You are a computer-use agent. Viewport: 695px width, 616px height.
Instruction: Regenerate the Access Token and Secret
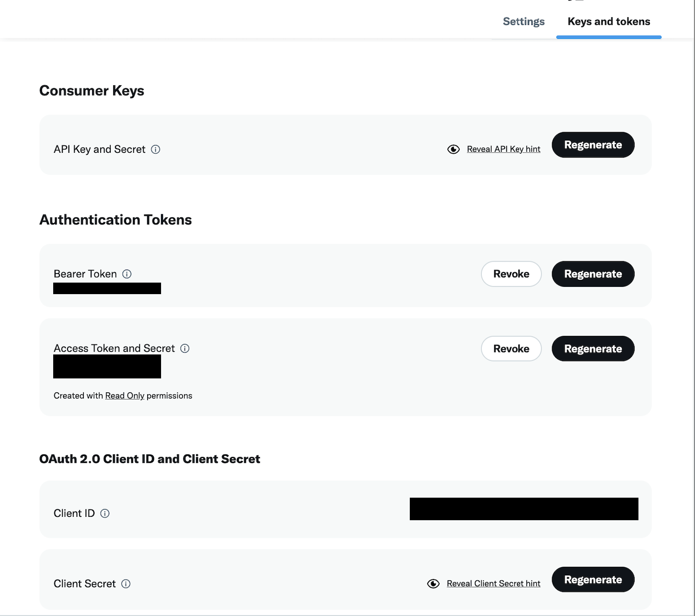coord(593,349)
